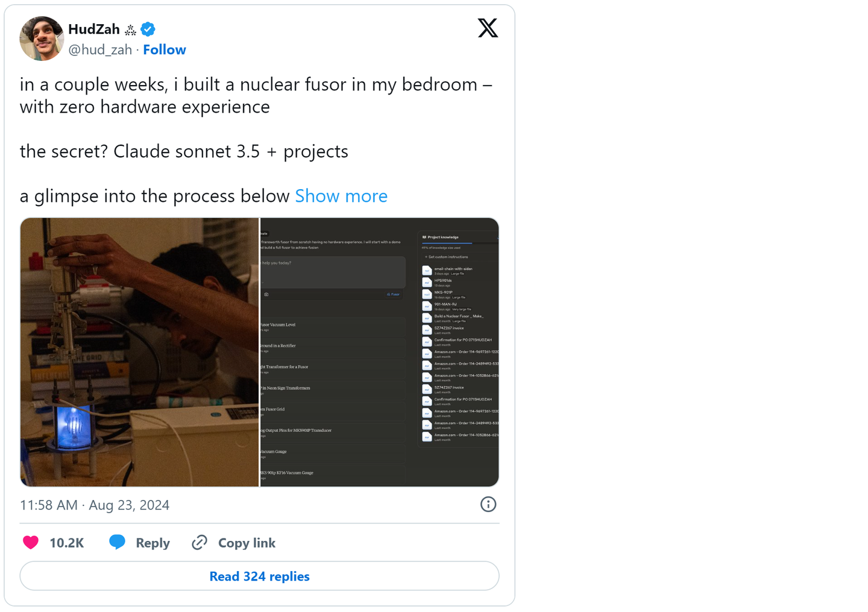The width and height of the screenshot is (868, 612).
Task: Click the X logo icon
Action: point(488,28)
